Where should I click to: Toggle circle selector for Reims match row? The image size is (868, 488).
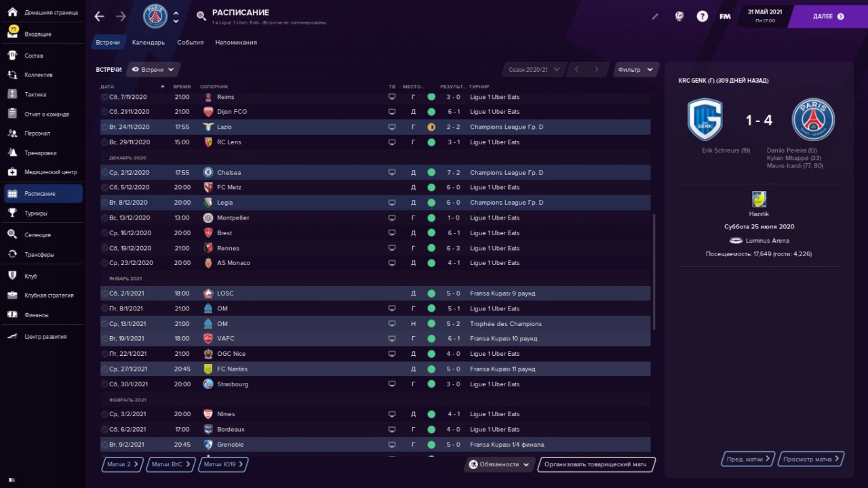coord(104,97)
